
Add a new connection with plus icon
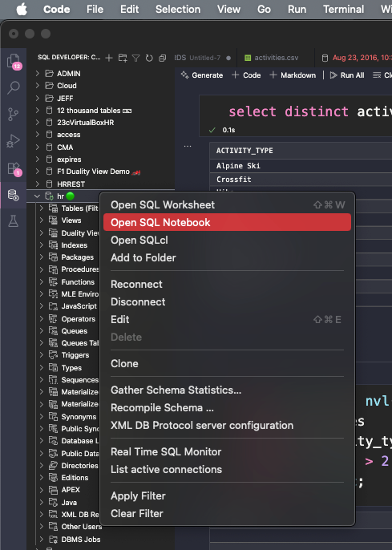click(x=109, y=58)
